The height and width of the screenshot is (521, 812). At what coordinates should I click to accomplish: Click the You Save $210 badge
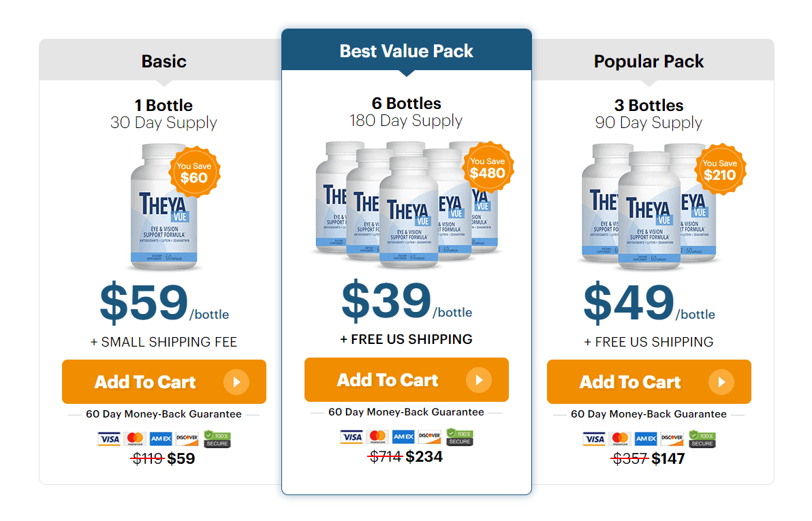[721, 170]
